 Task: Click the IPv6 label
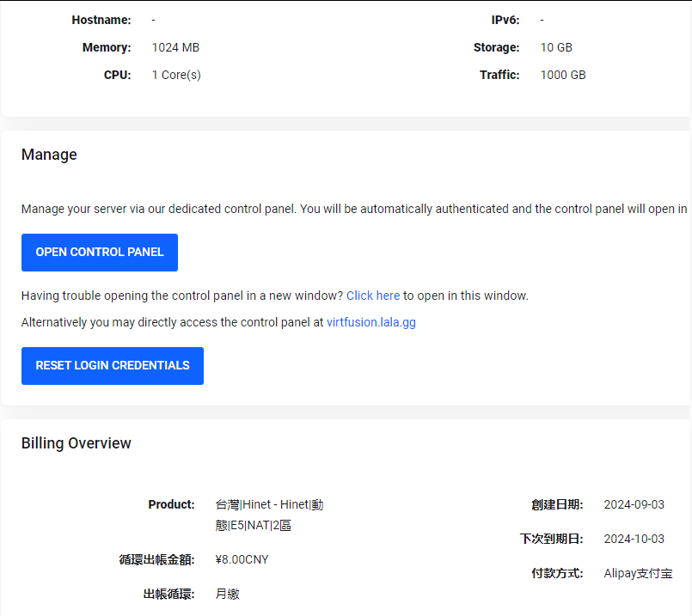[505, 20]
